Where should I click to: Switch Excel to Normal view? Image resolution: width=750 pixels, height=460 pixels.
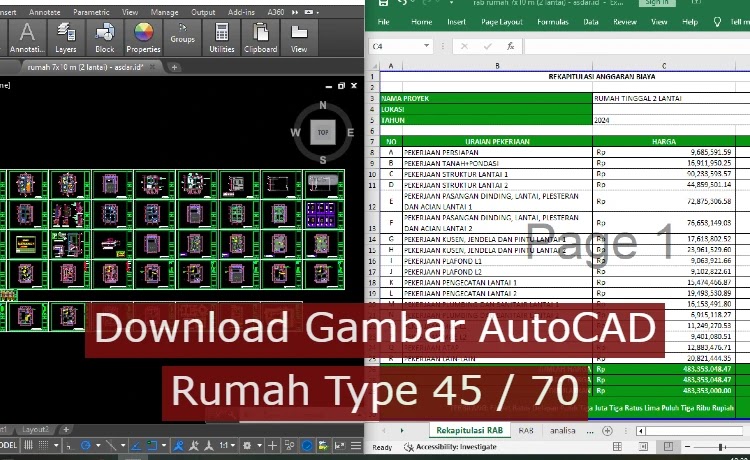click(618, 447)
